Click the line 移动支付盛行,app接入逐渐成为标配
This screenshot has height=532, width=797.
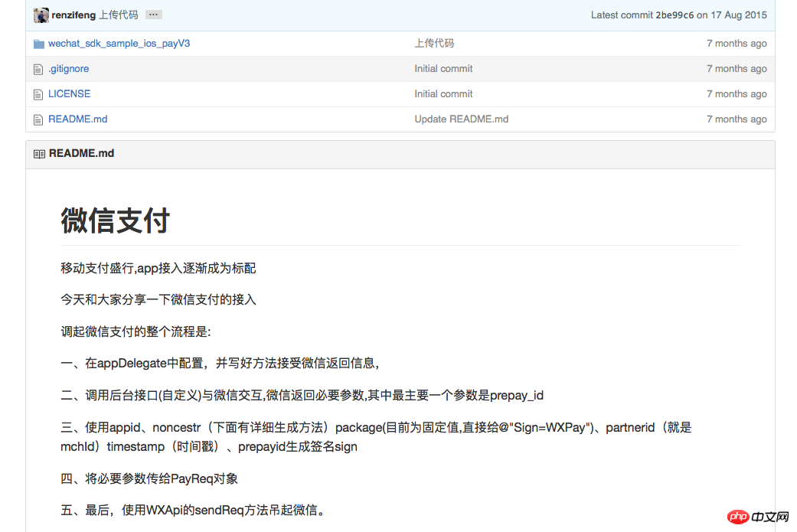click(x=158, y=268)
